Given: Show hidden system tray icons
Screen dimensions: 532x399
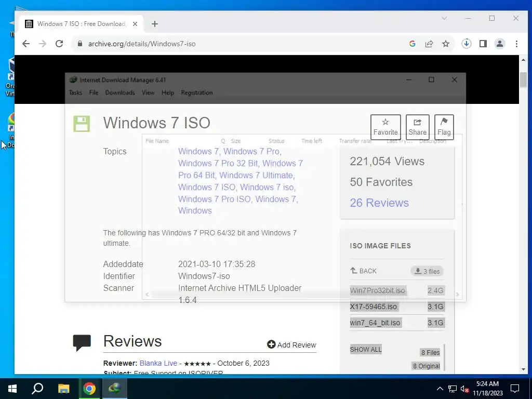Looking at the screenshot, I should point(440,389).
